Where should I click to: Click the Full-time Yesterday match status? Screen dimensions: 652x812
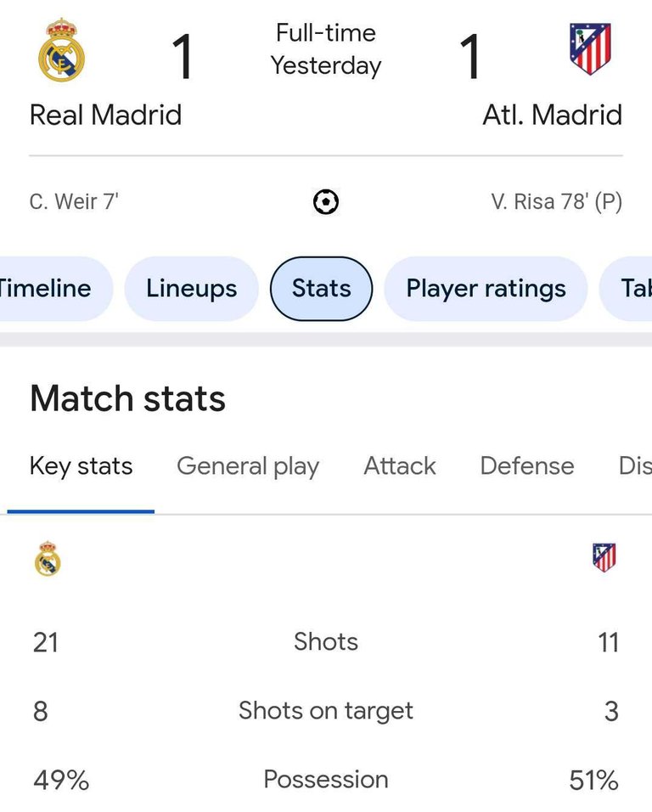(326, 49)
